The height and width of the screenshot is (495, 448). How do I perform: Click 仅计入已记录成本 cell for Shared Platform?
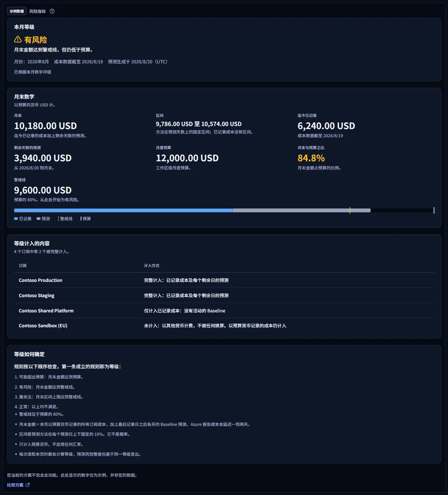coord(185,311)
